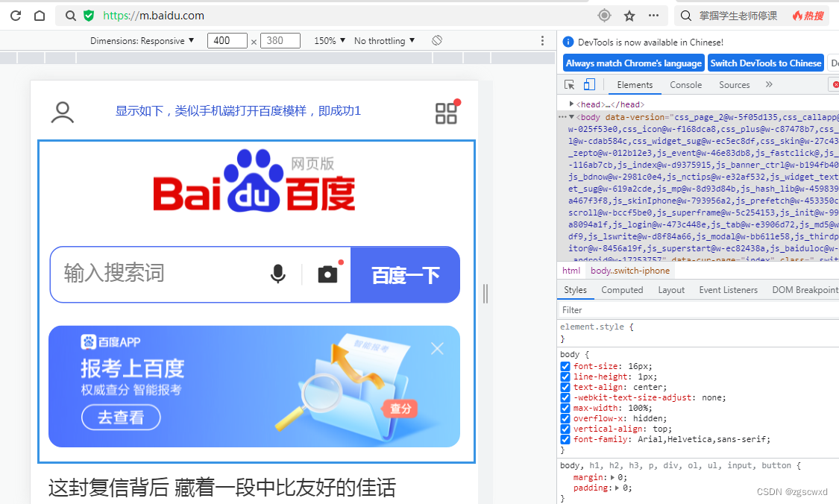Uncheck the -webkit-text-size-adjust declaration

click(565, 397)
